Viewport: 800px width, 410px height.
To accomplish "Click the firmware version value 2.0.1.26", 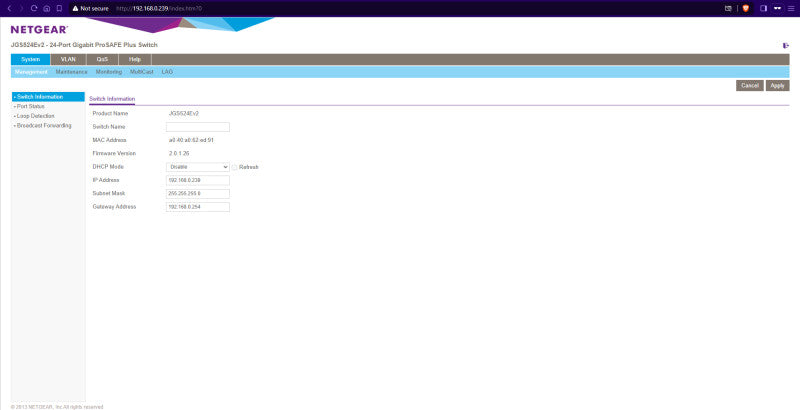I will pos(179,153).
